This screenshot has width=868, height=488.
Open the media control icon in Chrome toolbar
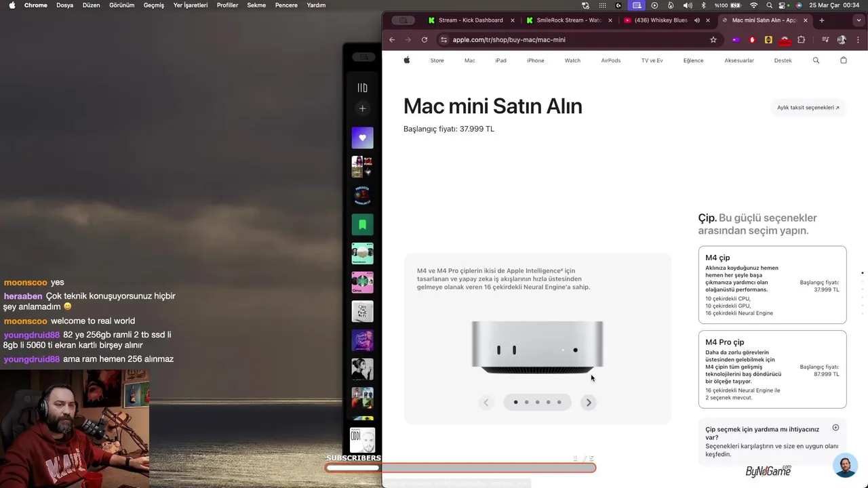tap(825, 40)
